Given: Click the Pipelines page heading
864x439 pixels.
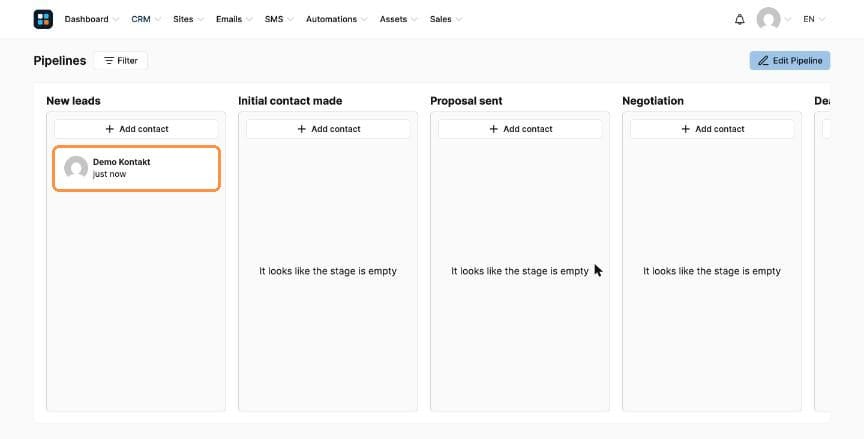Looking at the screenshot, I should click(x=60, y=61).
